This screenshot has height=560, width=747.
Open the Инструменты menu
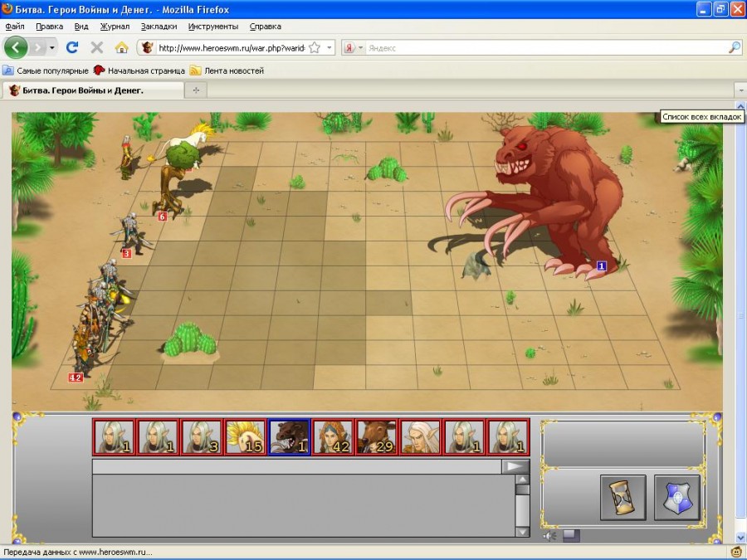tap(213, 27)
